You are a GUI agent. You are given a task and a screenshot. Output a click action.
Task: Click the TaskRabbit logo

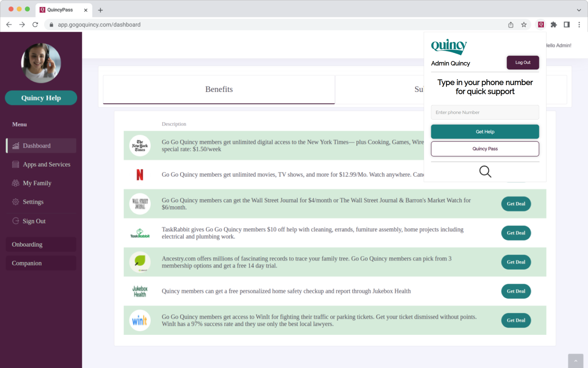[x=140, y=233]
